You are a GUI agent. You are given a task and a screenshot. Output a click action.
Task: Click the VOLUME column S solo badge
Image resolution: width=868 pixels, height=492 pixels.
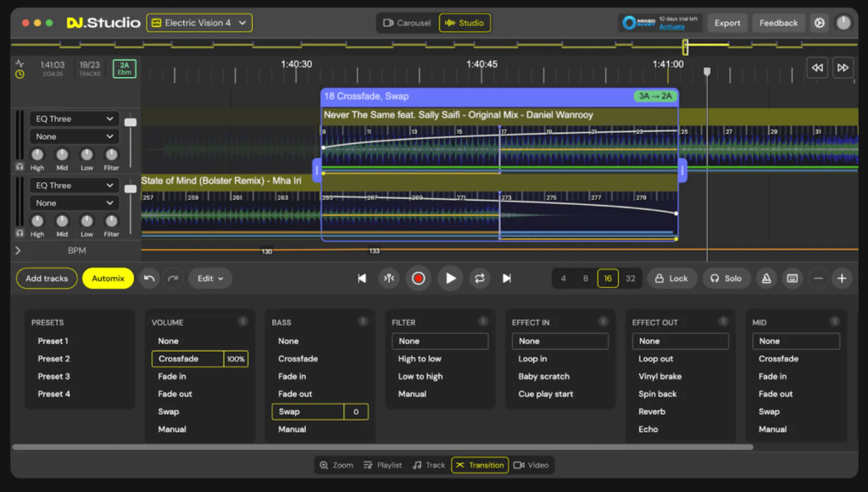click(242, 321)
